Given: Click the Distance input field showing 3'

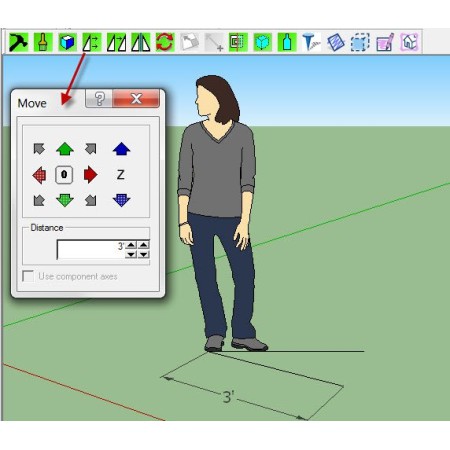Looking at the screenshot, I should 91,249.
